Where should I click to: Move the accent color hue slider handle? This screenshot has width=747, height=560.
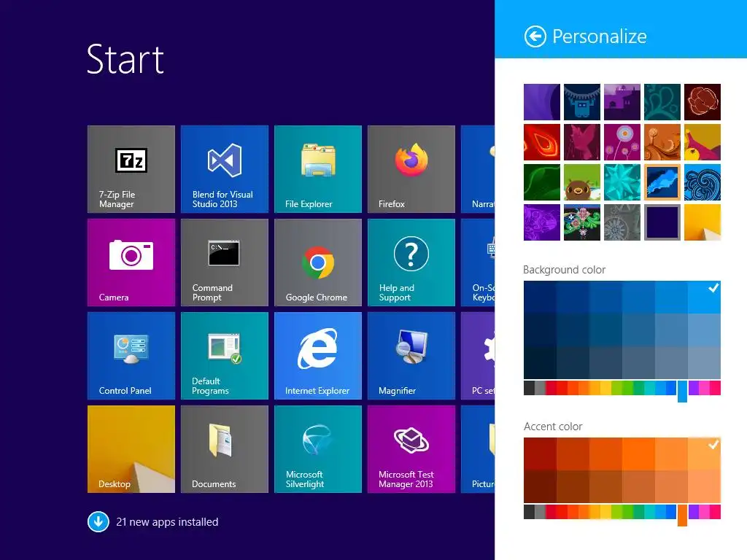point(682,515)
